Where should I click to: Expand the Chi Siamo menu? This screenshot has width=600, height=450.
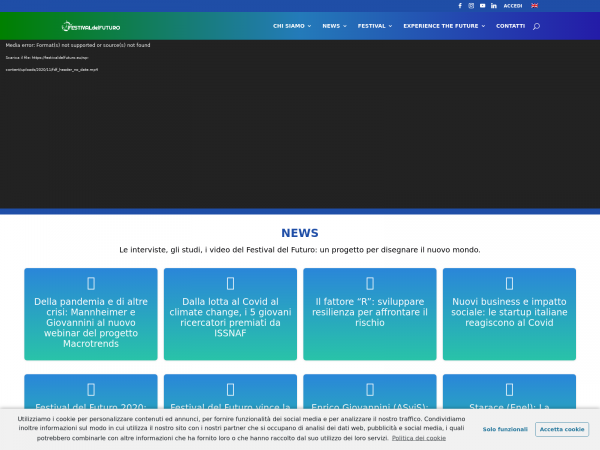click(x=292, y=26)
